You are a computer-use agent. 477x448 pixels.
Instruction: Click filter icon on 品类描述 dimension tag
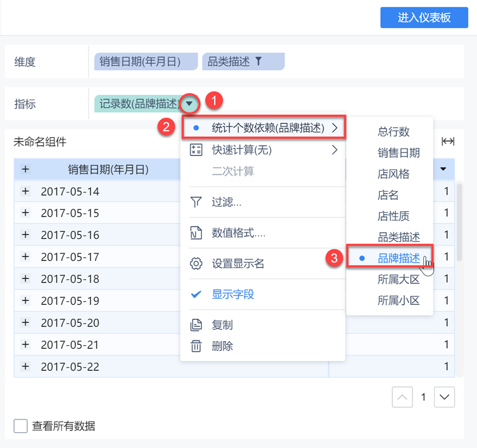(x=258, y=62)
